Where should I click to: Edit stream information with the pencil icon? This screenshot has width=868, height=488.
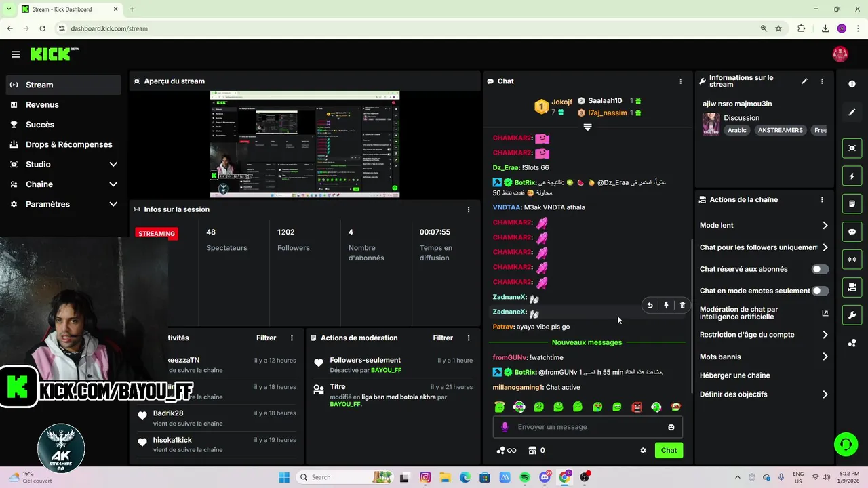click(x=804, y=81)
